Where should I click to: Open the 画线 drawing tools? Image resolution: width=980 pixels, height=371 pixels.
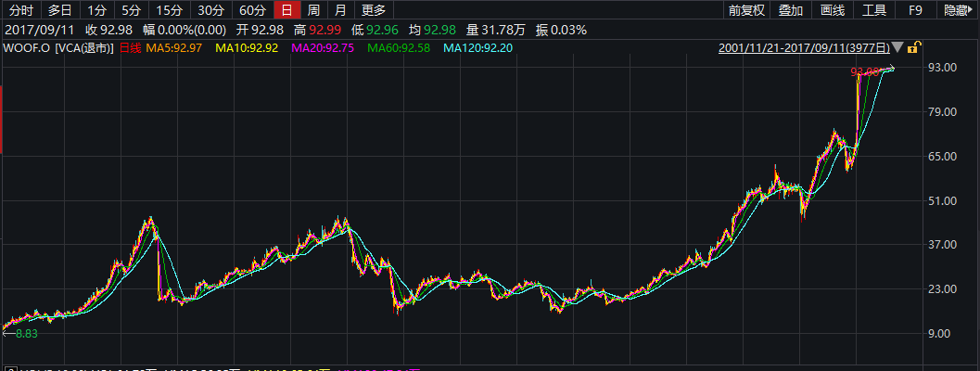click(x=834, y=11)
